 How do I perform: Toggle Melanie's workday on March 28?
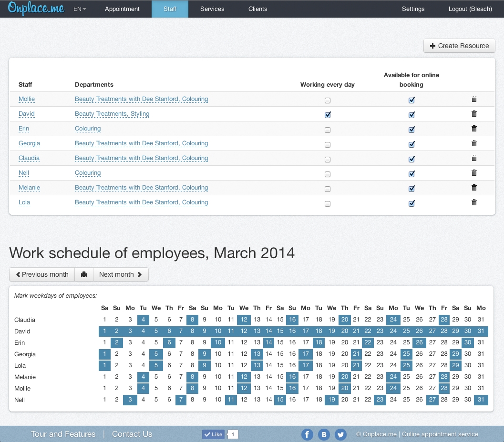tap(444, 377)
